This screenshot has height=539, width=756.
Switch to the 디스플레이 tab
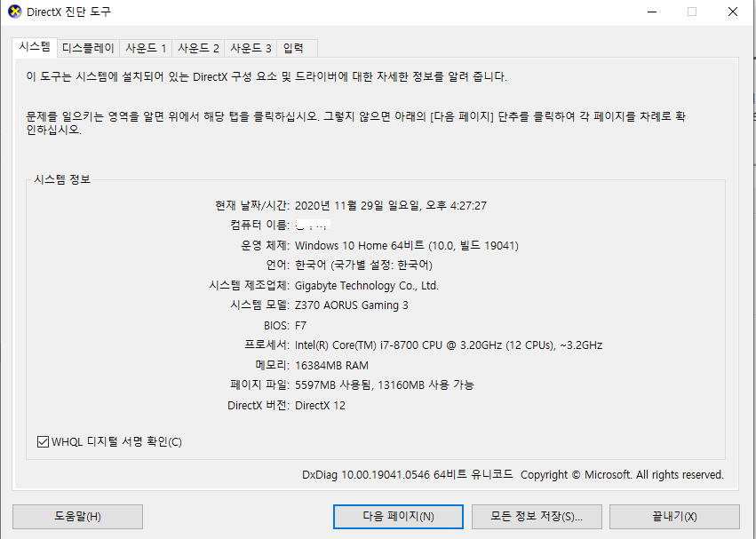coord(88,48)
